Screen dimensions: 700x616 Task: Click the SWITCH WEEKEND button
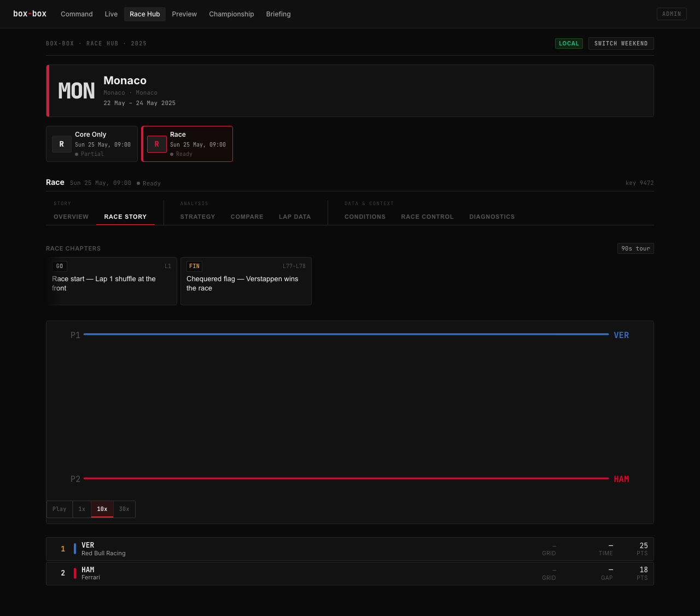(621, 44)
